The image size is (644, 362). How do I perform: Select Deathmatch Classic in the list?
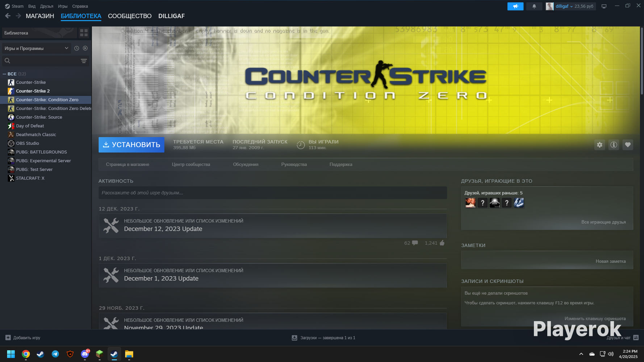[x=46, y=134]
